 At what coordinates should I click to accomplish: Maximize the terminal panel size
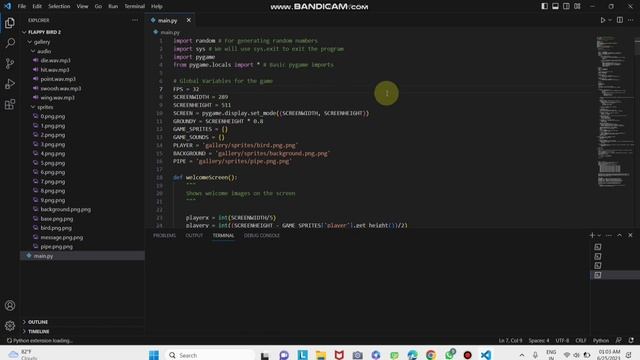[x=620, y=236]
